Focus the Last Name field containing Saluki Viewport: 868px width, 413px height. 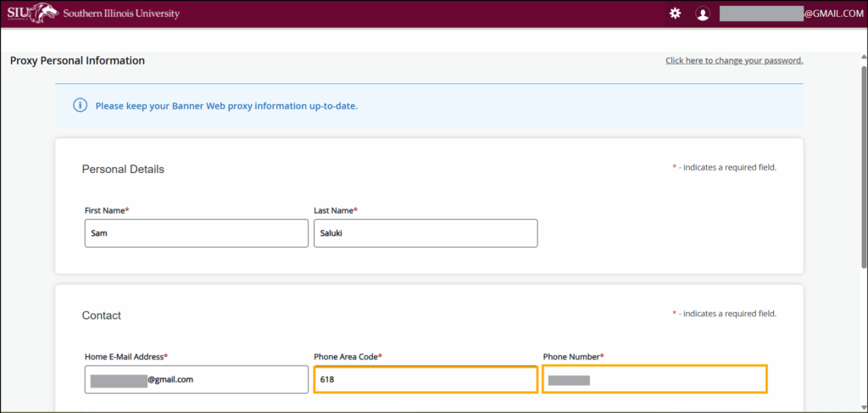[x=425, y=233]
